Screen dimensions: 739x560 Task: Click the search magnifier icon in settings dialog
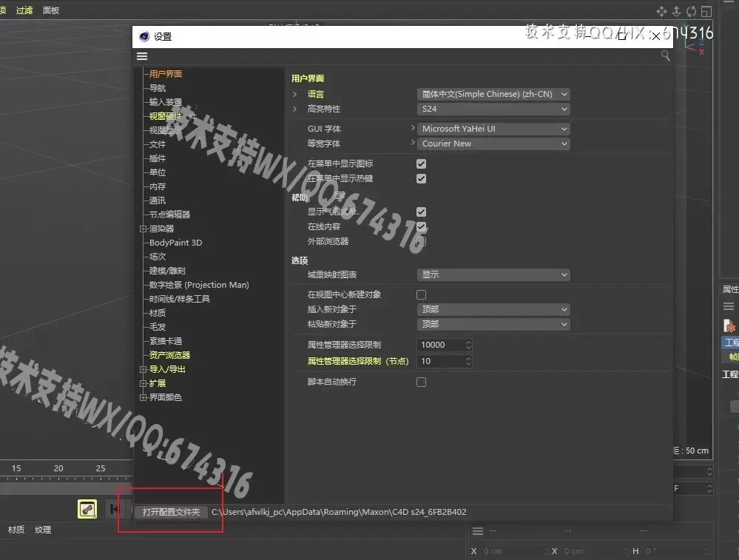click(665, 55)
